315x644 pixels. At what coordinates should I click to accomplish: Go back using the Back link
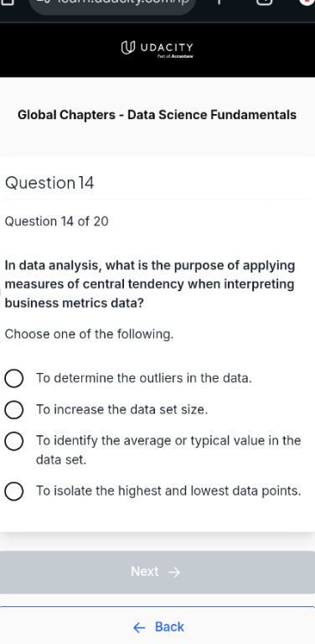point(158,626)
